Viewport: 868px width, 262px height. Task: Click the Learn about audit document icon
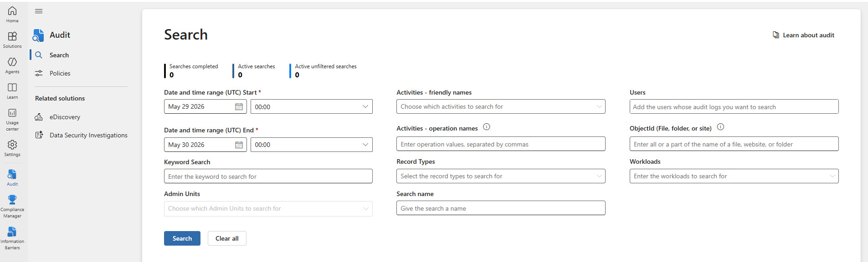pyautogui.click(x=776, y=35)
